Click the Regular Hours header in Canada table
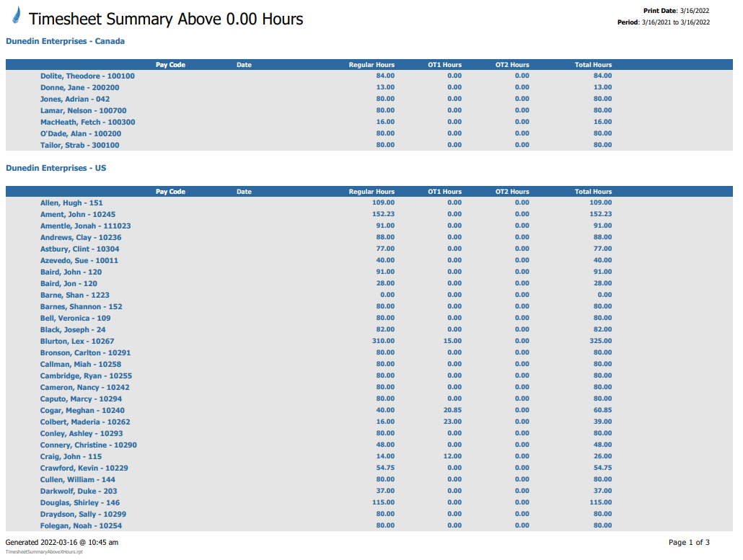 (371, 65)
